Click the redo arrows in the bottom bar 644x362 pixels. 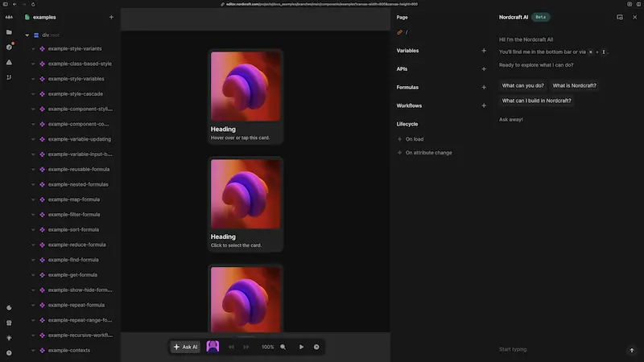pos(246,347)
